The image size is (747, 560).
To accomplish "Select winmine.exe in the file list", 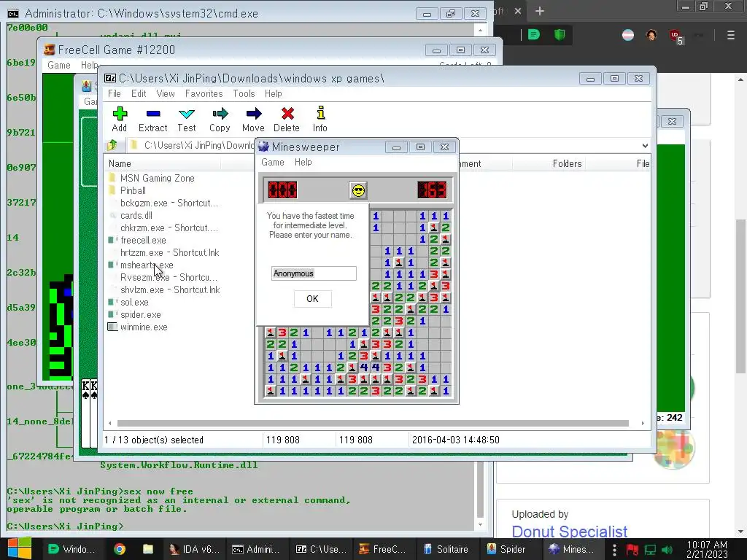I will click(138, 327).
